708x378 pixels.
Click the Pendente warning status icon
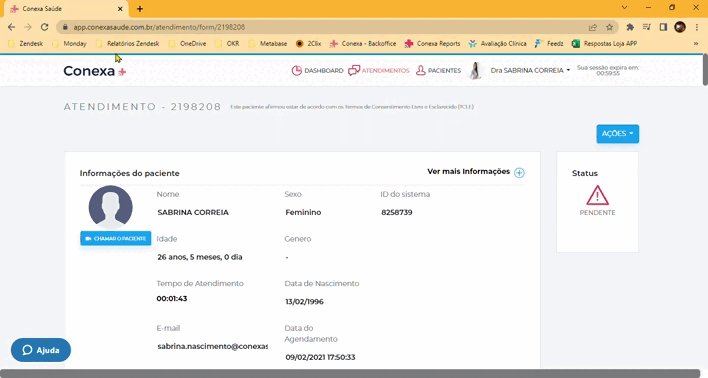point(597,196)
